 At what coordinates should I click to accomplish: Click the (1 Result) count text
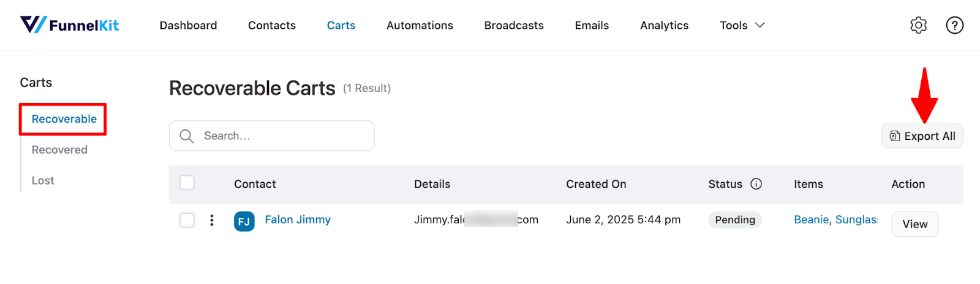tap(367, 88)
